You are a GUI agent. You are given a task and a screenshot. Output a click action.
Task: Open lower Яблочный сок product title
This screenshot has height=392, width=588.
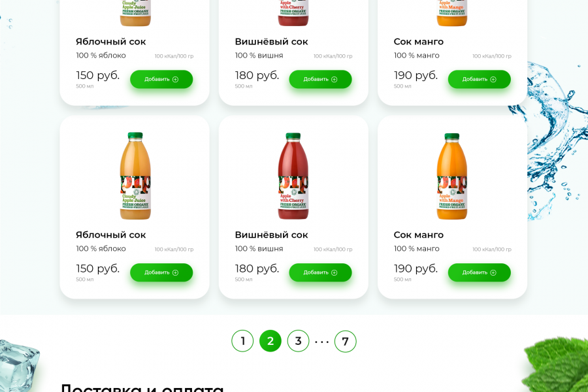pos(110,235)
